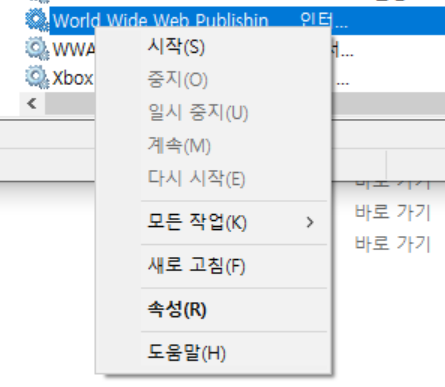Click the lowest 바로 가기 text
Viewport: 445px width, 387px height.
coord(393,243)
